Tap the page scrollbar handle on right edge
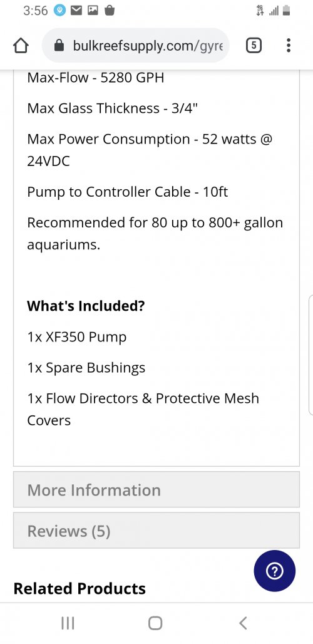Image resolution: width=313 pixels, height=644 pixels. (310, 355)
